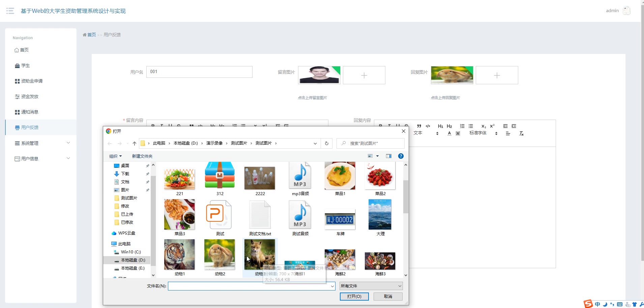The width and height of the screenshot is (644, 308).
Task: Open the 组织 menu
Action: (115, 156)
